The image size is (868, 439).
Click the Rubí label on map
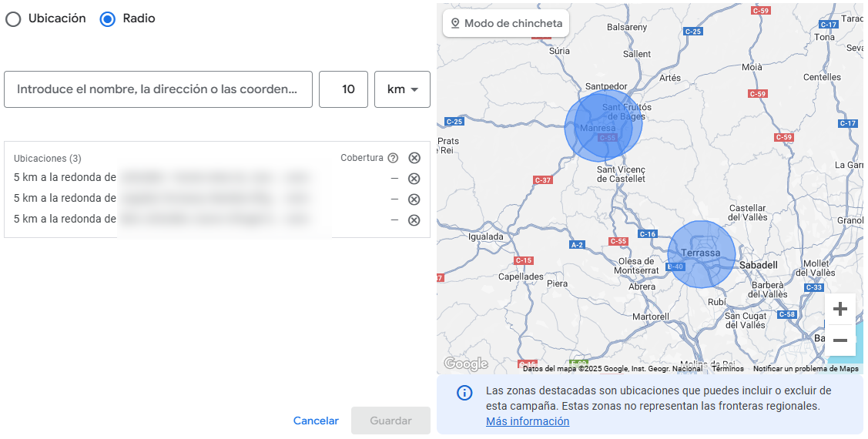[717, 302]
